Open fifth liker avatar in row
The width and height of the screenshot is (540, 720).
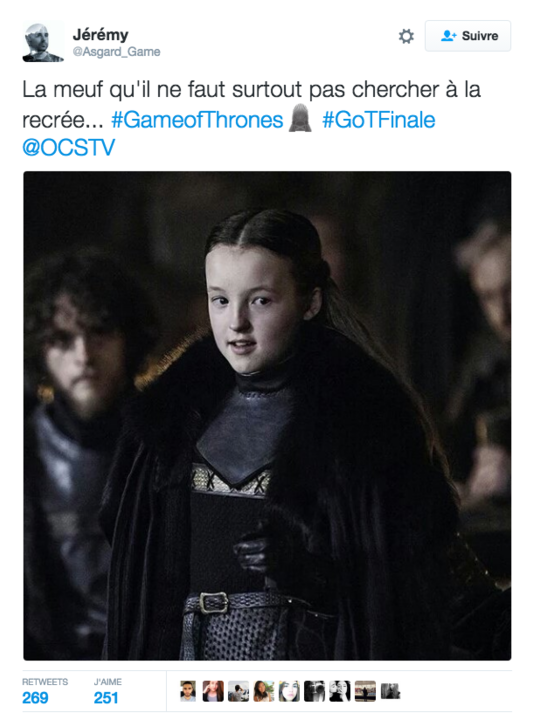[289, 691]
